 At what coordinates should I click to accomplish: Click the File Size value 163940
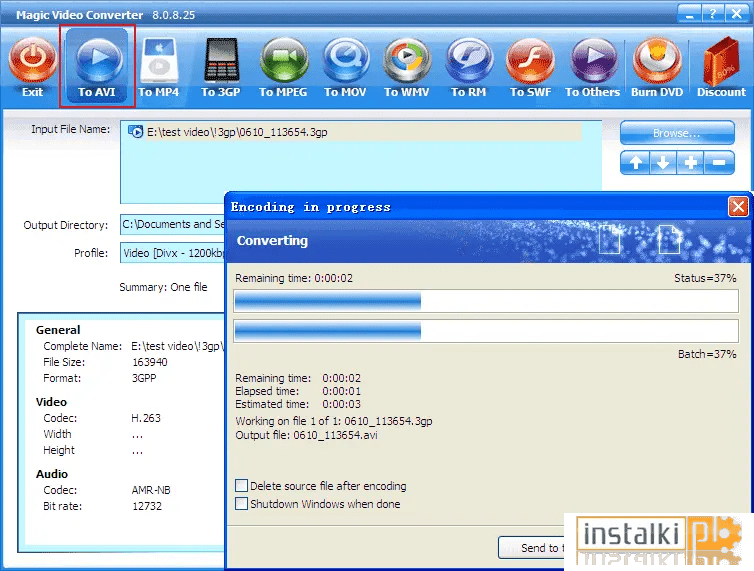[x=150, y=362]
